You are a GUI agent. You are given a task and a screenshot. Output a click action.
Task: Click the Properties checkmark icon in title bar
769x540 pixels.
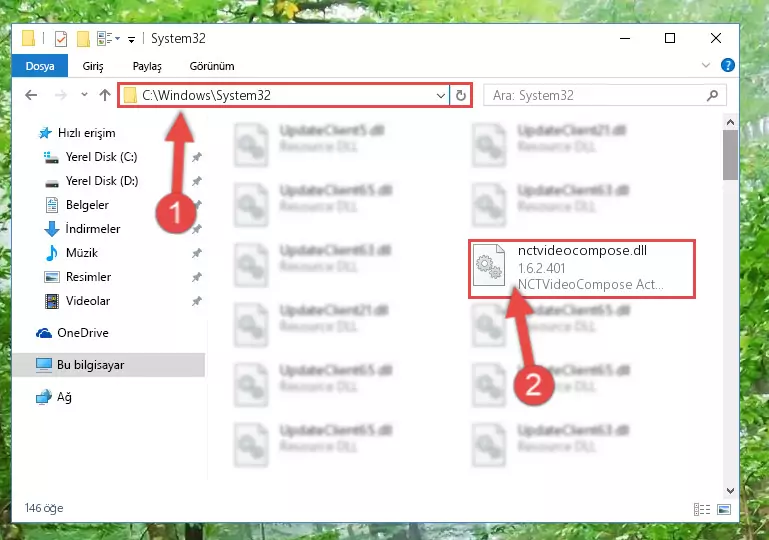coord(61,38)
